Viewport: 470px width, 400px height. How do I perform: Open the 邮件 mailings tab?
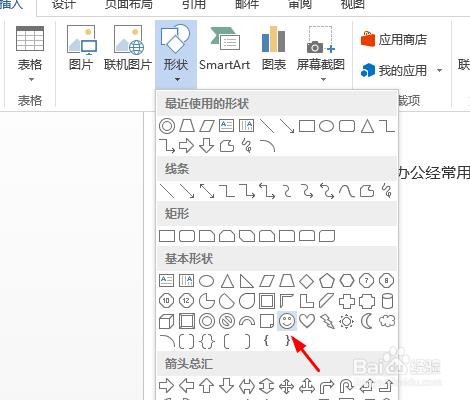click(247, 5)
